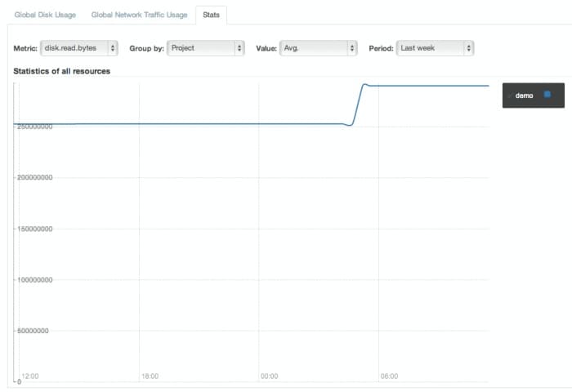Click the 12:00 time axis label
This screenshot has width=572, height=392.
(x=29, y=376)
